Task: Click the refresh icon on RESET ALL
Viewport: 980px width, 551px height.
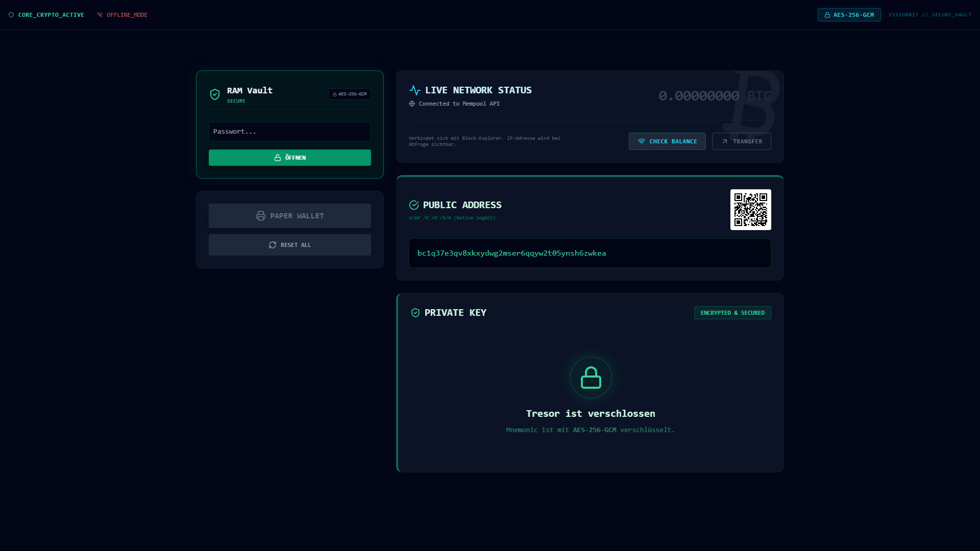Action: pos(272,245)
